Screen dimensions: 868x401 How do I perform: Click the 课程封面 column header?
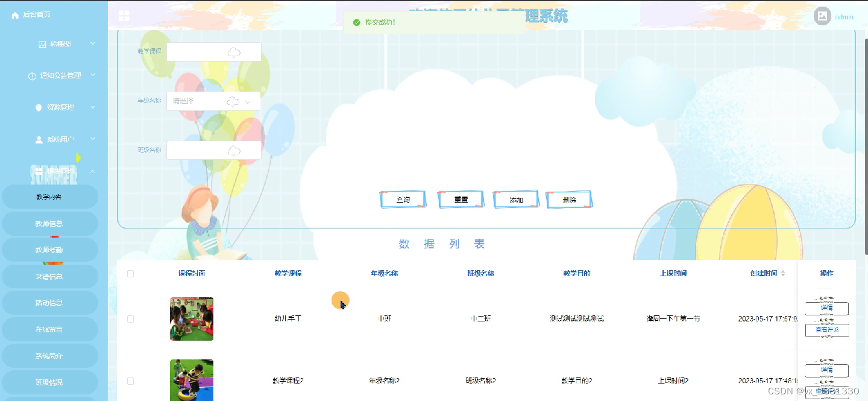[192, 273]
